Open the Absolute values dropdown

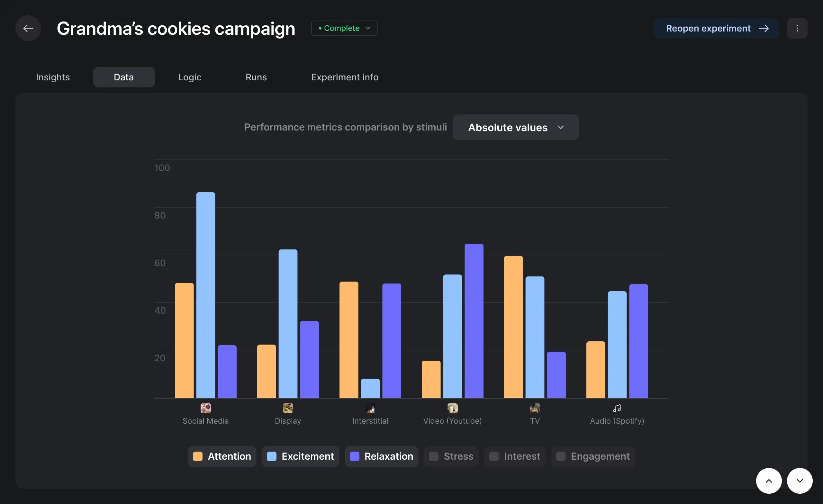tap(515, 127)
